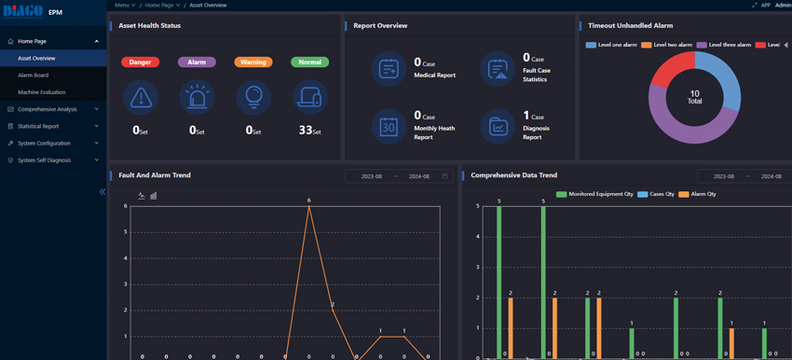Viewport: 792px width, 360px height.
Task: Click the Fault And Alarm Trend title
Action: (155, 175)
